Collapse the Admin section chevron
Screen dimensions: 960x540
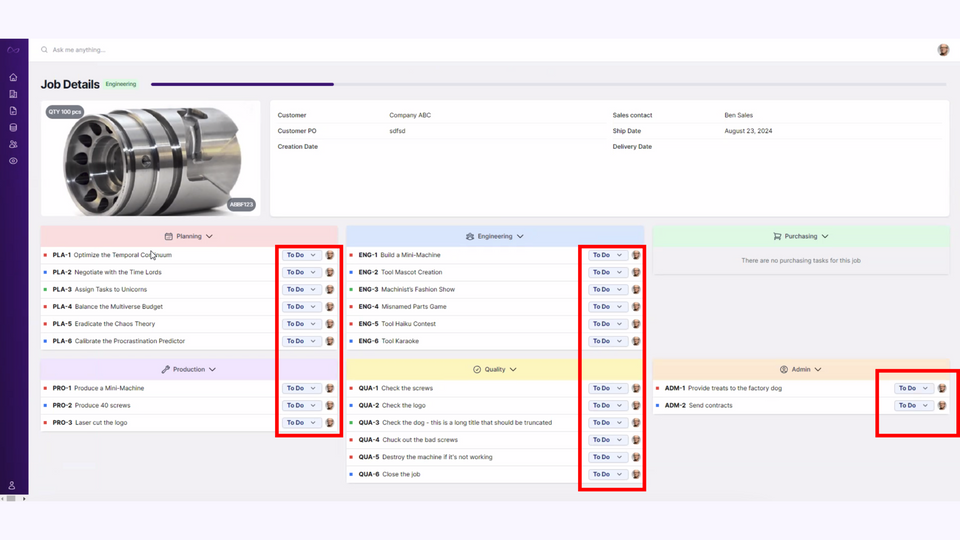(818, 370)
